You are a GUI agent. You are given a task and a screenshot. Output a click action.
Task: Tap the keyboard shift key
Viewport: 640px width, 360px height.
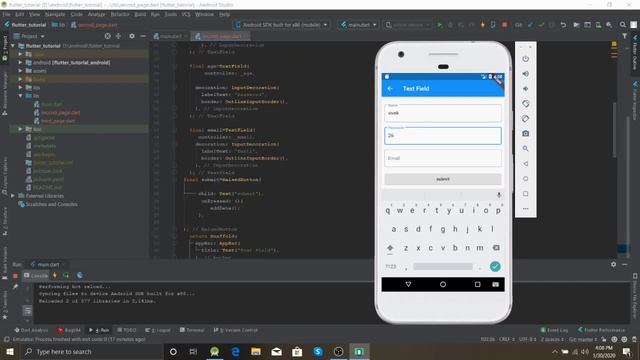(x=390, y=248)
